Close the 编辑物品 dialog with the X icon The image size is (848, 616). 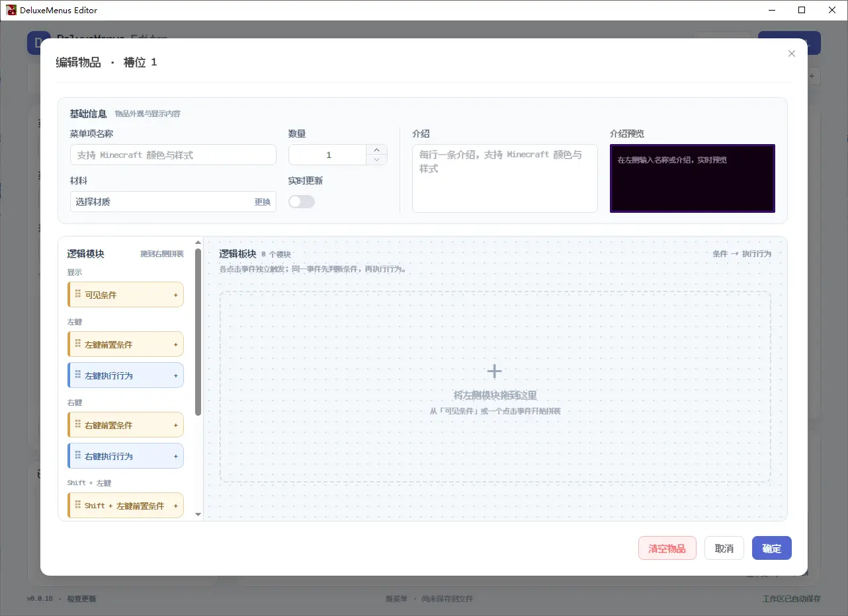coord(792,54)
